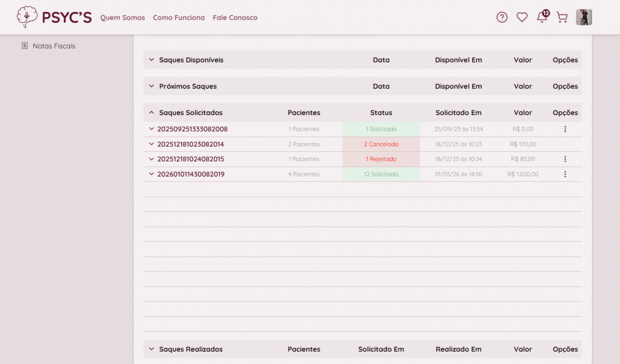Open favorites heart icon

(522, 18)
